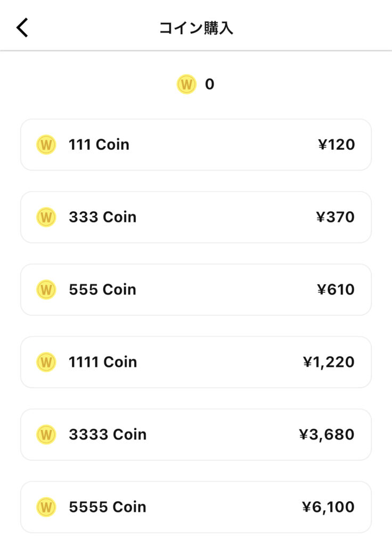392x546 pixels.
Task: Click coin icon beside 1111 Coin
Action: (x=46, y=362)
